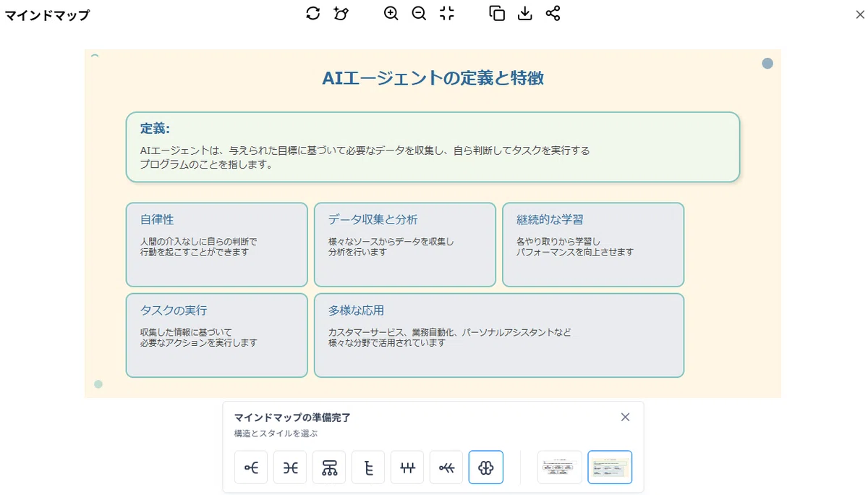
Task: Choose the white style thumbnail
Action: click(x=560, y=467)
